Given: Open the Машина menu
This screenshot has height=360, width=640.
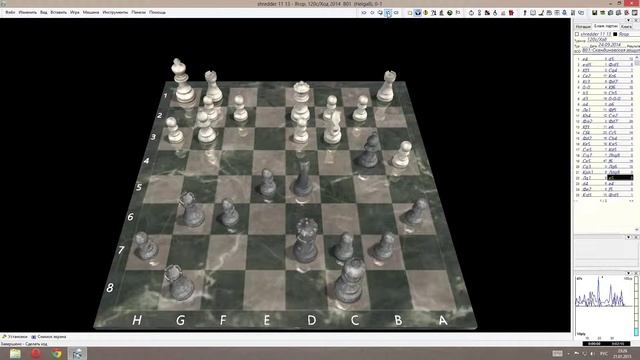Looking at the screenshot, I should [x=91, y=12].
